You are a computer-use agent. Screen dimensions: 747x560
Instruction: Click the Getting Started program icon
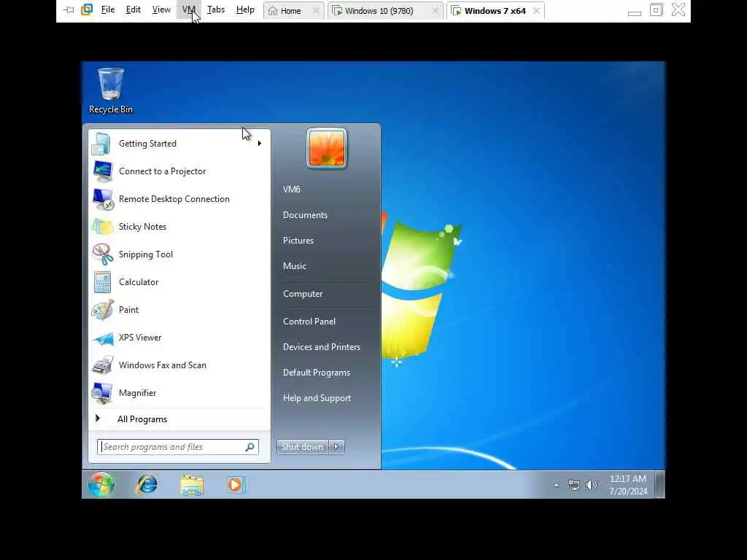pyautogui.click(x=101, y=144)
